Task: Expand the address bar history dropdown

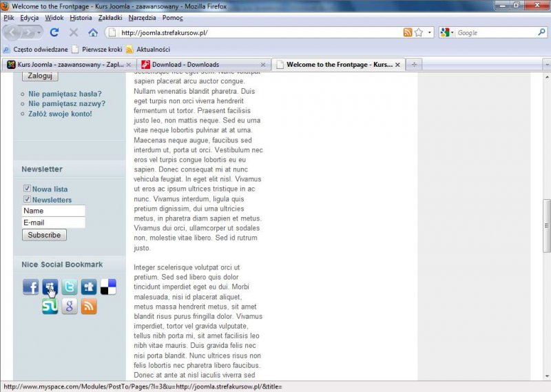Action: [x=430, y=32]
